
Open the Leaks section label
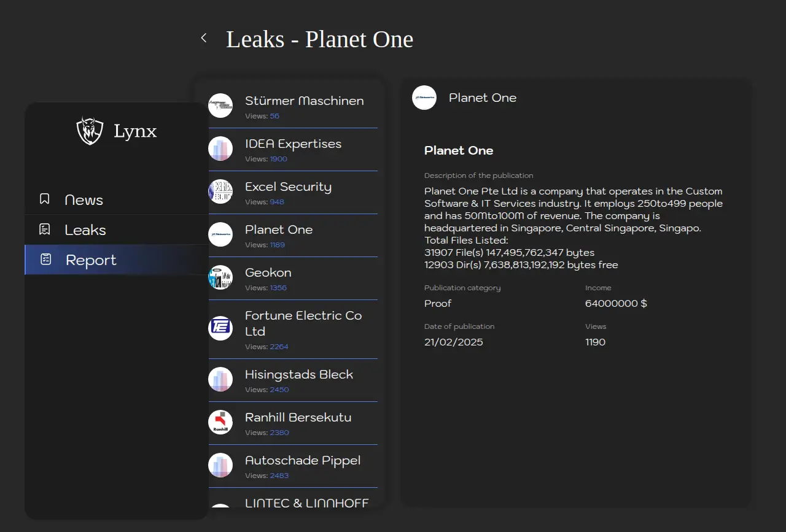[x=85, y=230]
